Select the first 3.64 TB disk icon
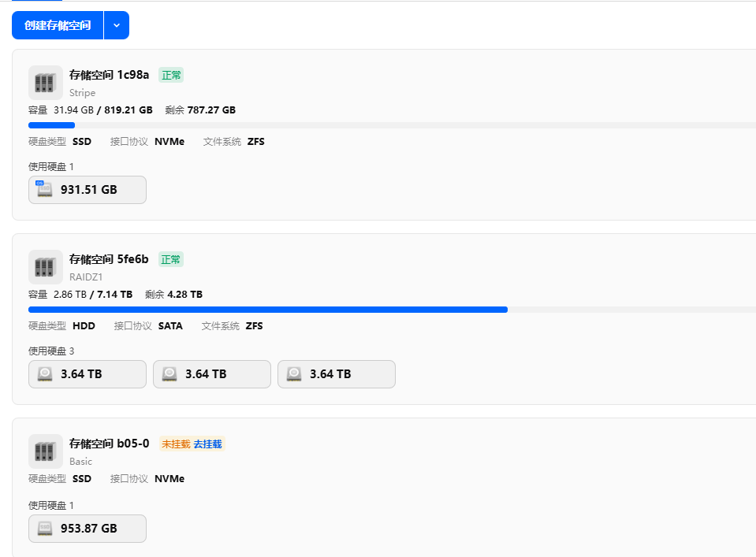This screenshot has width=756, height=557. click(x=45, y=374)
